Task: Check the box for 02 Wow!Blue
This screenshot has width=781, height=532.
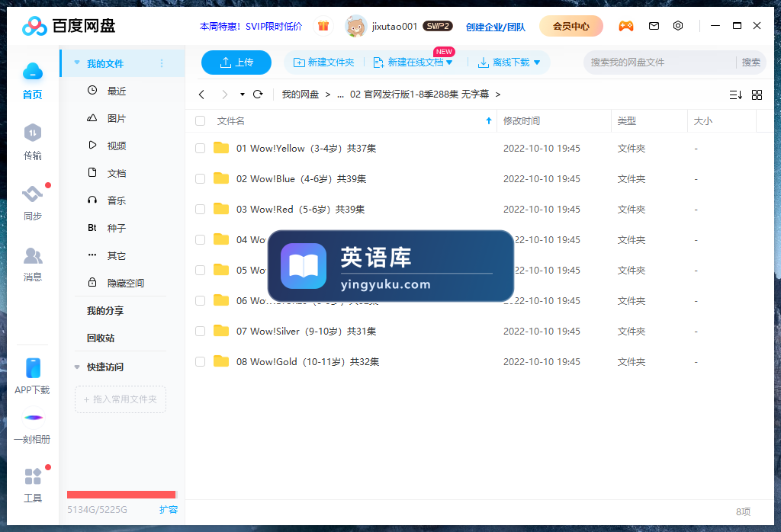Action: point(201,178)
